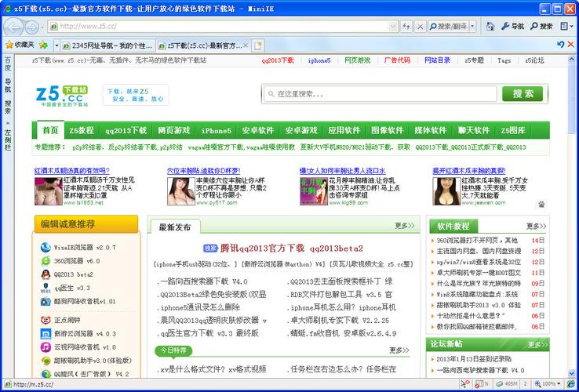Select the 网页游戏 green nav item
The width and height of the screenshot is (579, 392).
pyautogui.click(x=173, y=130)
